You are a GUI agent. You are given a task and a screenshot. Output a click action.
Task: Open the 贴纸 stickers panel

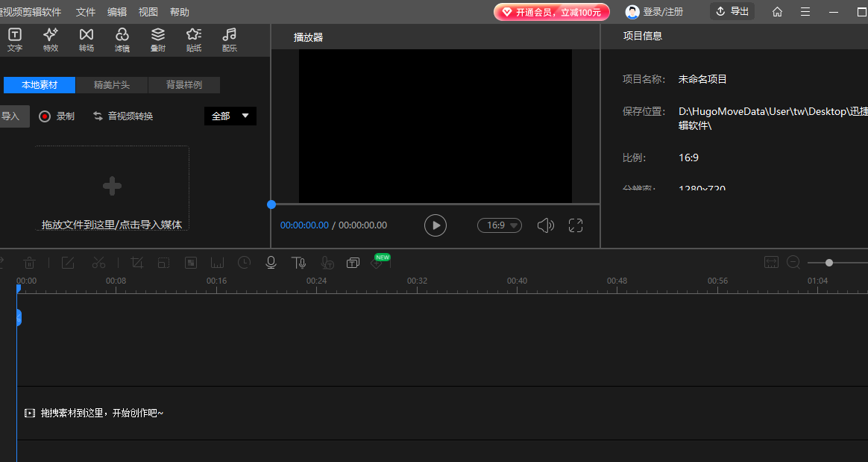point(194,40)
